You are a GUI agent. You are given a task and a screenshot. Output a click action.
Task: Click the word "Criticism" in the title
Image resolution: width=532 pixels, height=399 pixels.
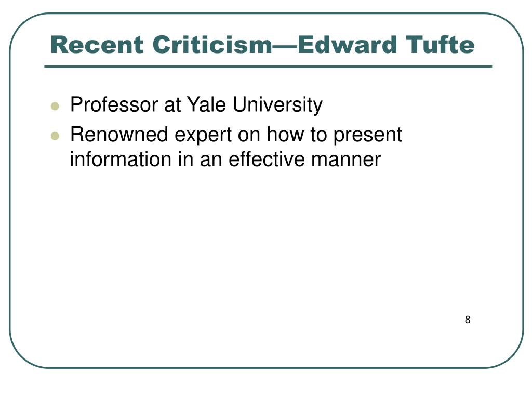click(x=212, y=45)
